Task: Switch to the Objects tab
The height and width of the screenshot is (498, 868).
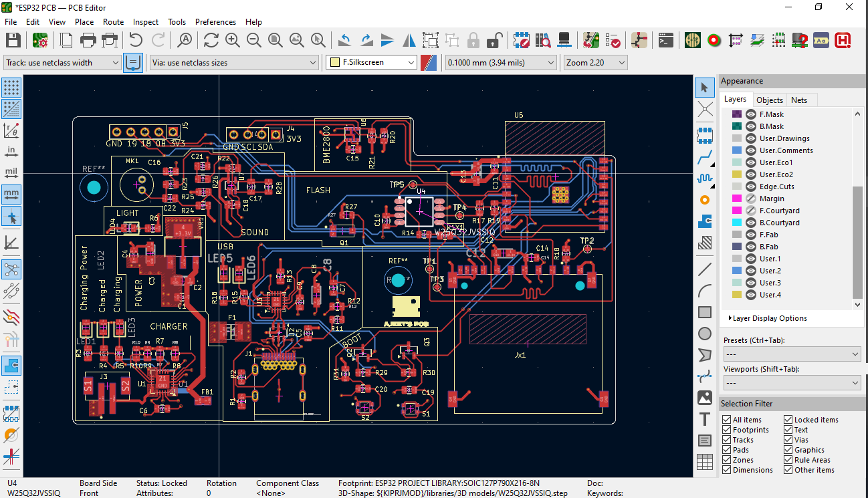Action: pos(770,100)
